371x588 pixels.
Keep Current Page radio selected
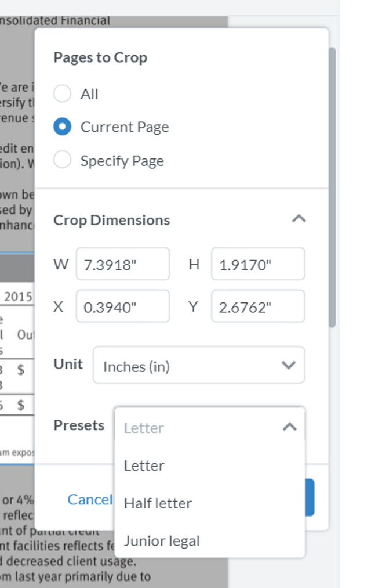[62, 127]
